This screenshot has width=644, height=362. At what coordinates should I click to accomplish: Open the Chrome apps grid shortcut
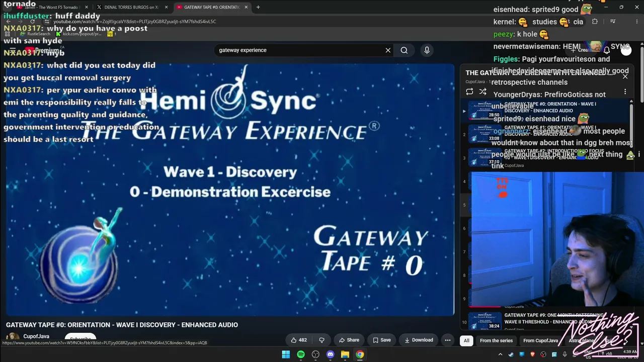pyautogui.click(x=8, y=34)
